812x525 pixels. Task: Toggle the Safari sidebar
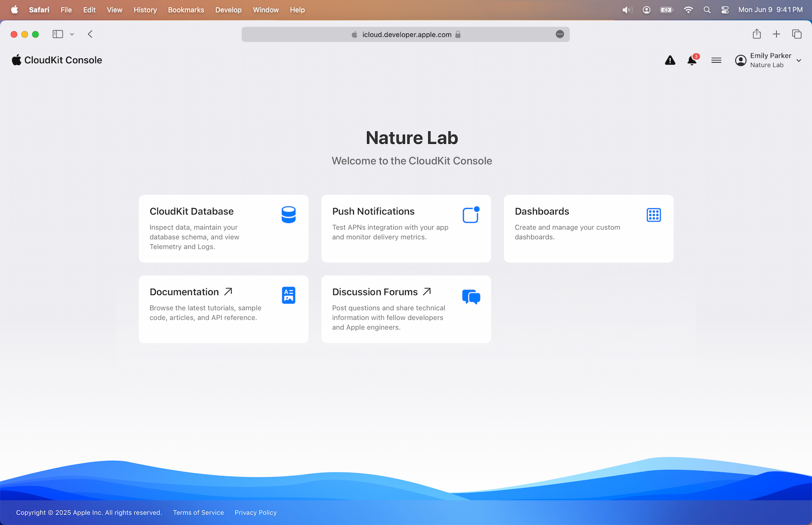point(58,34)
